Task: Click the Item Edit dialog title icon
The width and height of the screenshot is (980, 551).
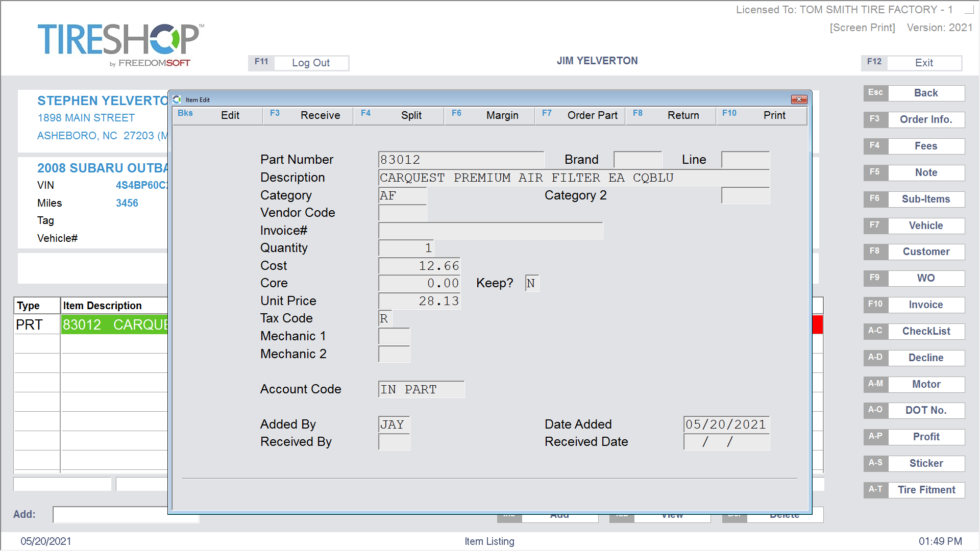Action: point(177,99)
